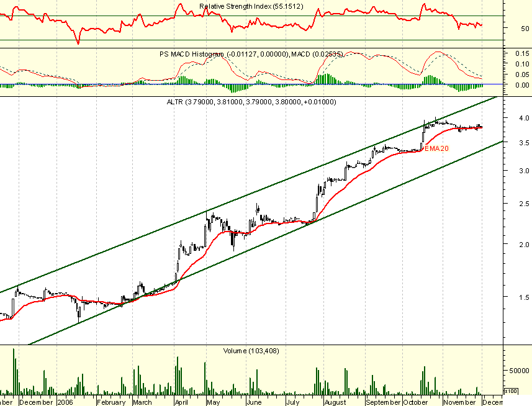The width and height of the screenshot is (532, 406).
Task: Click the price axis value 3.5
Action: 524,143
